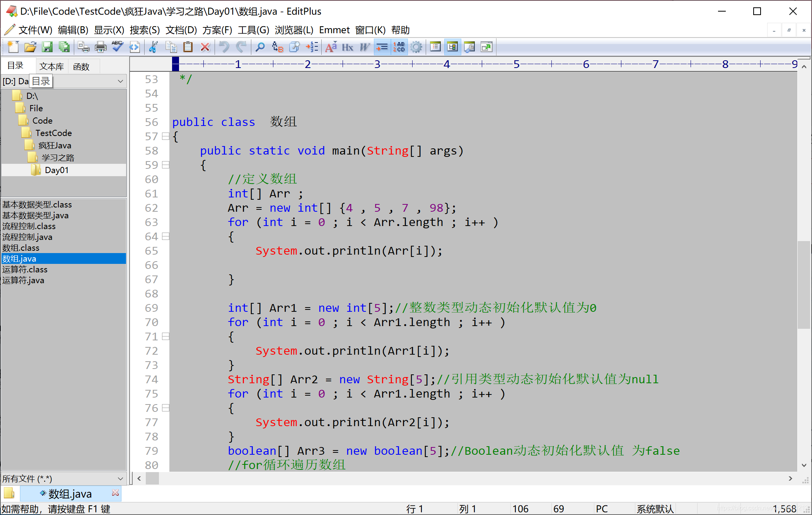Click the Print icon

pos(101,47)
